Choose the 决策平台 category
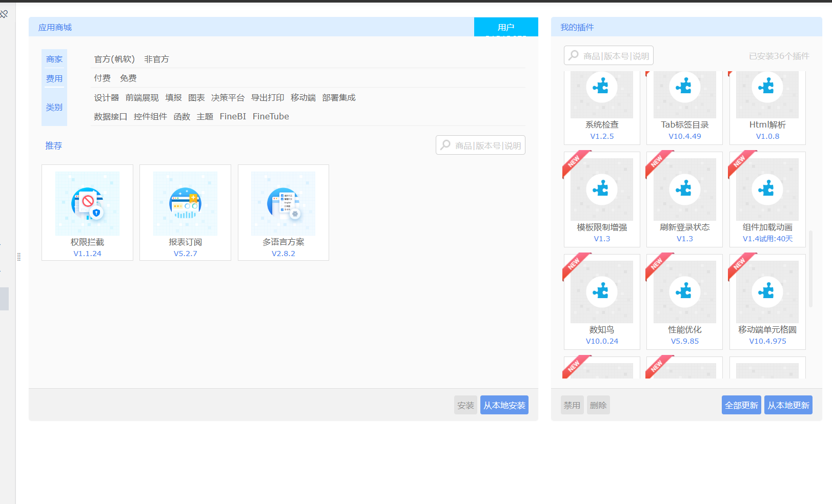Viewport: 832px width, 504px height. click(228, 98)
